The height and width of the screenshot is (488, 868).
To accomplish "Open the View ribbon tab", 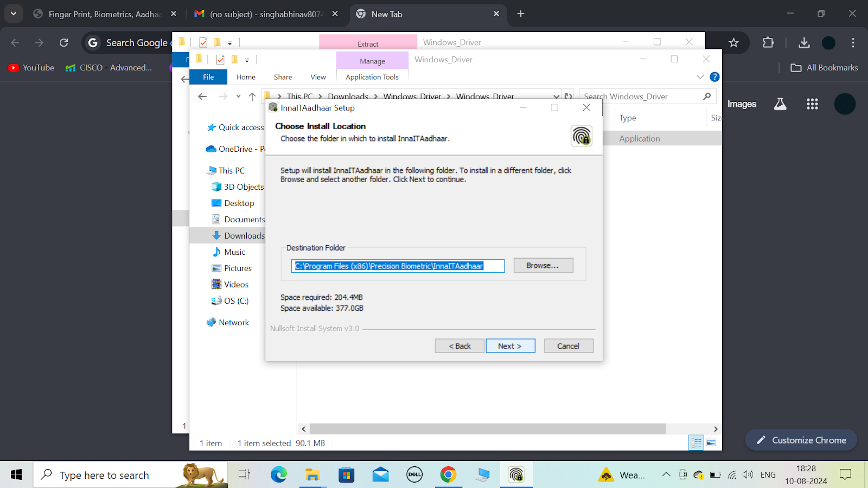I will [318, 77].
